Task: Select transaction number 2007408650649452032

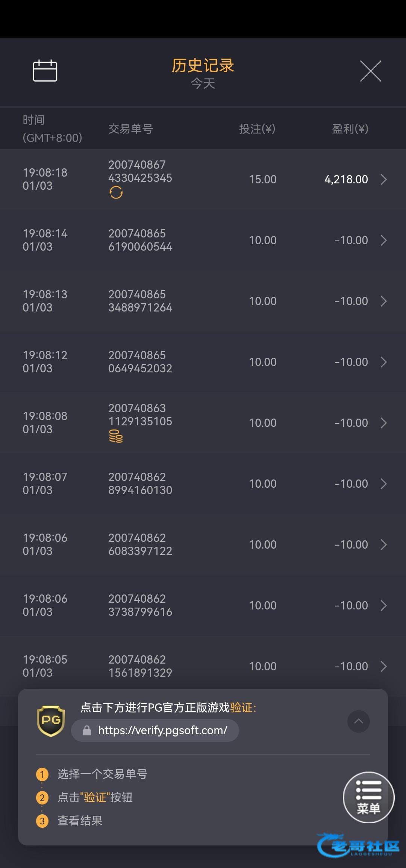Action: coord(140,362)
